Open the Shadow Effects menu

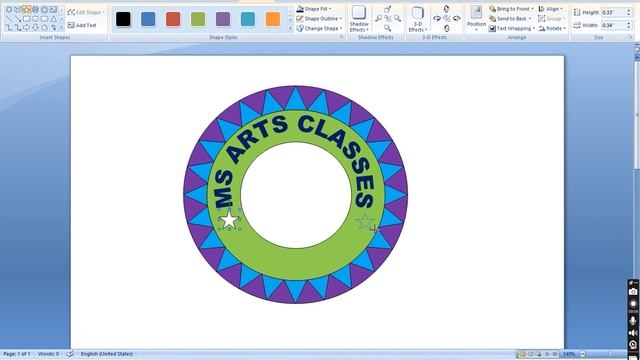click(359, 19)
